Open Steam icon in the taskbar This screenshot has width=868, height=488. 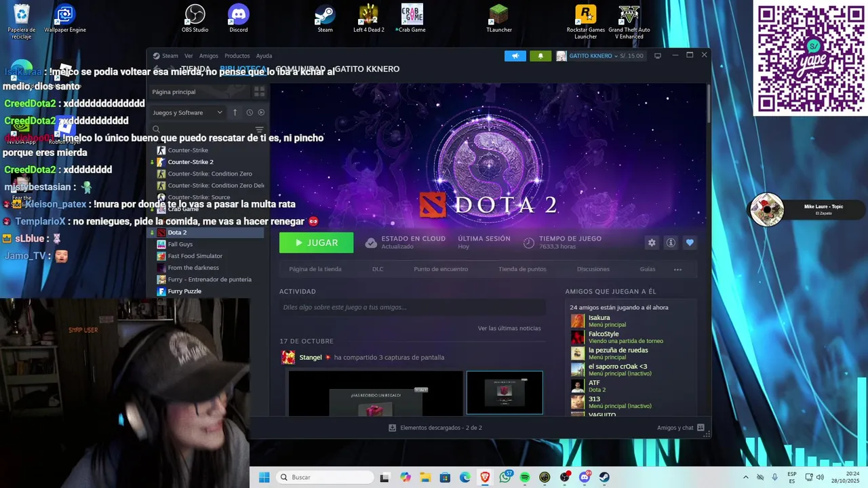[x=604, y=477]
